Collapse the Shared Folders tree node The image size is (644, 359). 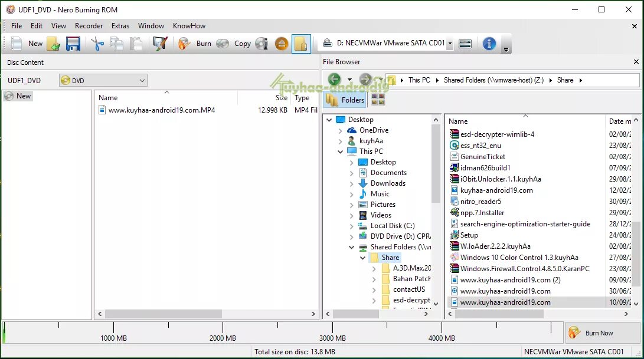pyautogui.click(x=351, y=248)
